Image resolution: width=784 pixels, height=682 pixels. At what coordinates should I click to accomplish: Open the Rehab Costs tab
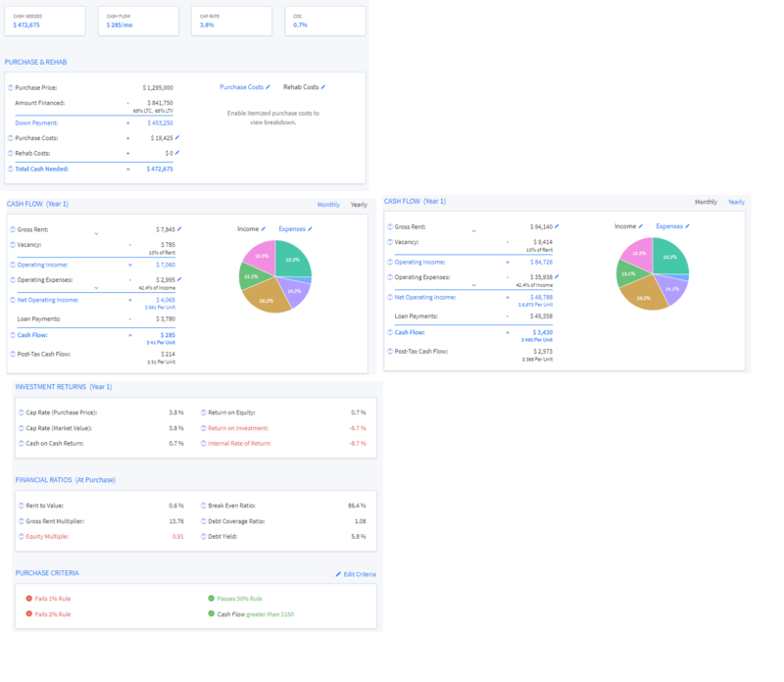point(302,87)
